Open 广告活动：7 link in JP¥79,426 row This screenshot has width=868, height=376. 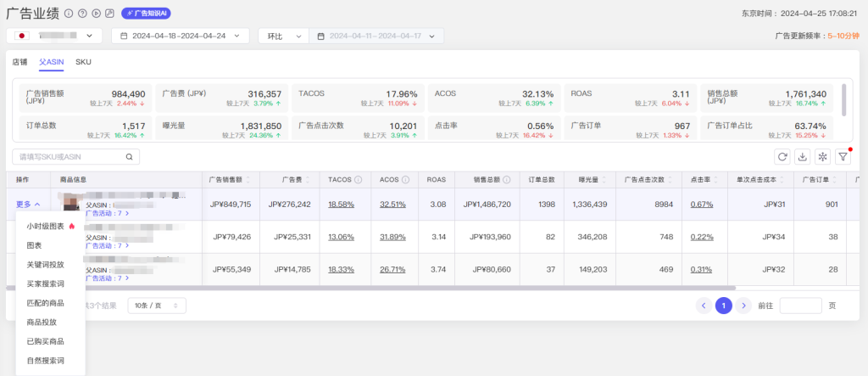[x=108, y=245]
